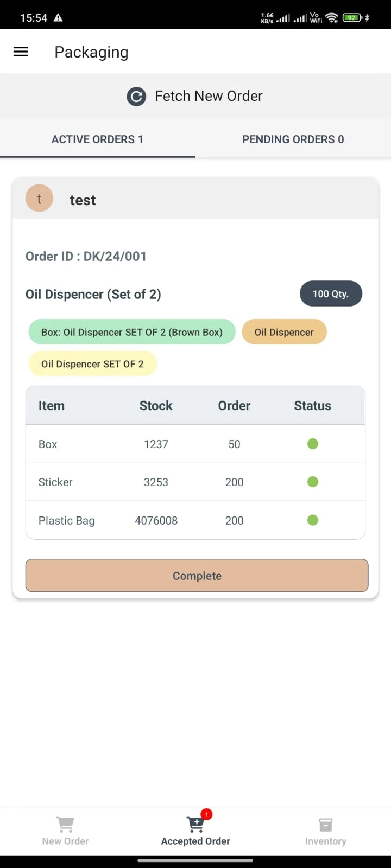Viewport: 391px width, 868px height.
Task: Switch to the Pending Orders tab
Action: point(293,139)
